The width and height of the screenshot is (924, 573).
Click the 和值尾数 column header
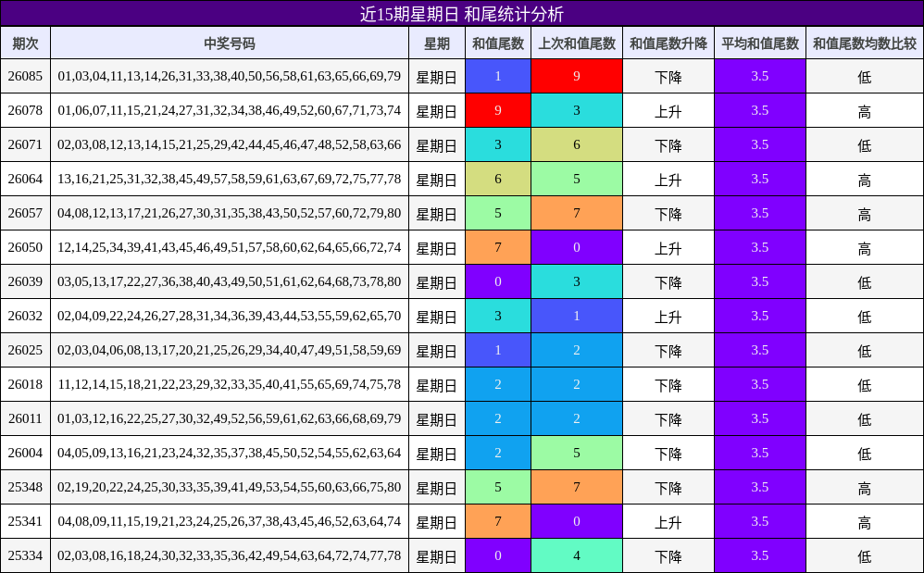(x=496, y=42)
